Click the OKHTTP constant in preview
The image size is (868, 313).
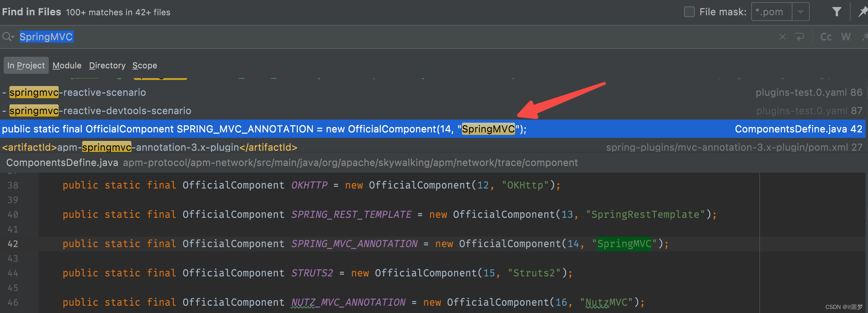(x=309, y=185)
